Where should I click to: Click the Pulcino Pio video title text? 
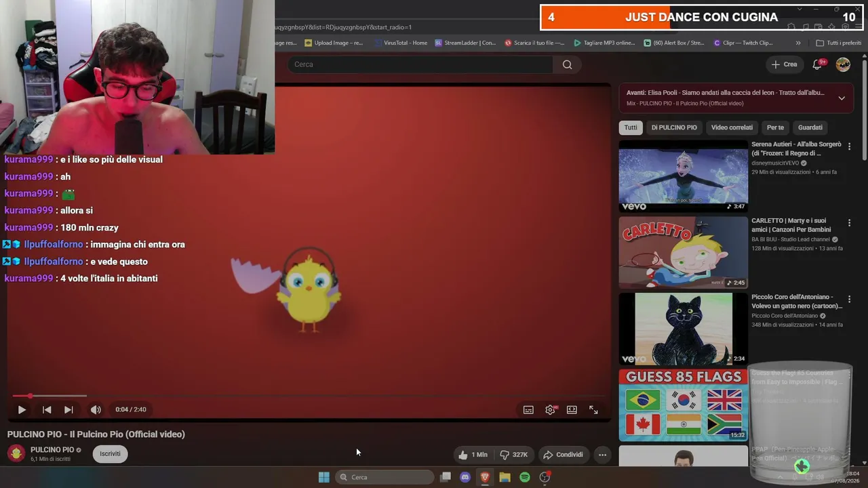pyautogui.click(x=96, y=434)
